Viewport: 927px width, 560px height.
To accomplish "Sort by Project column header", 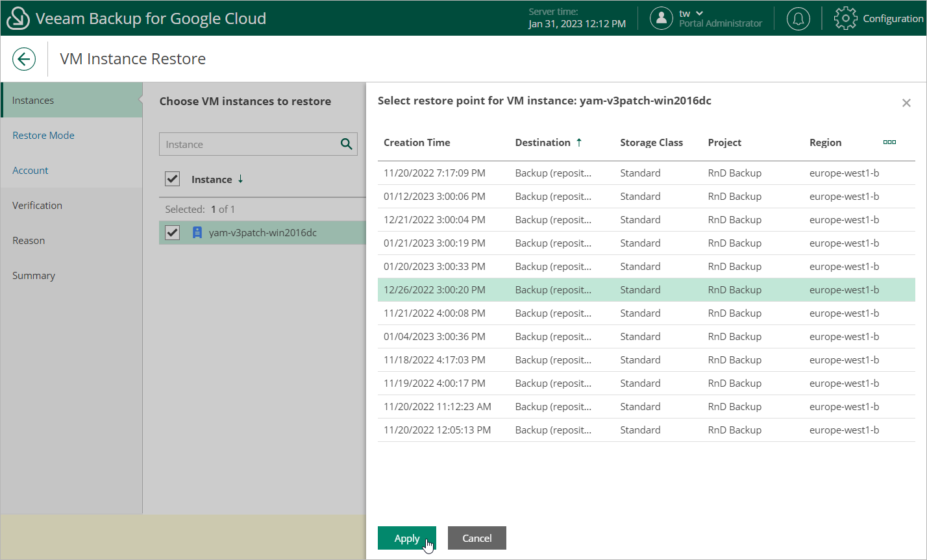I will (724, 143).
